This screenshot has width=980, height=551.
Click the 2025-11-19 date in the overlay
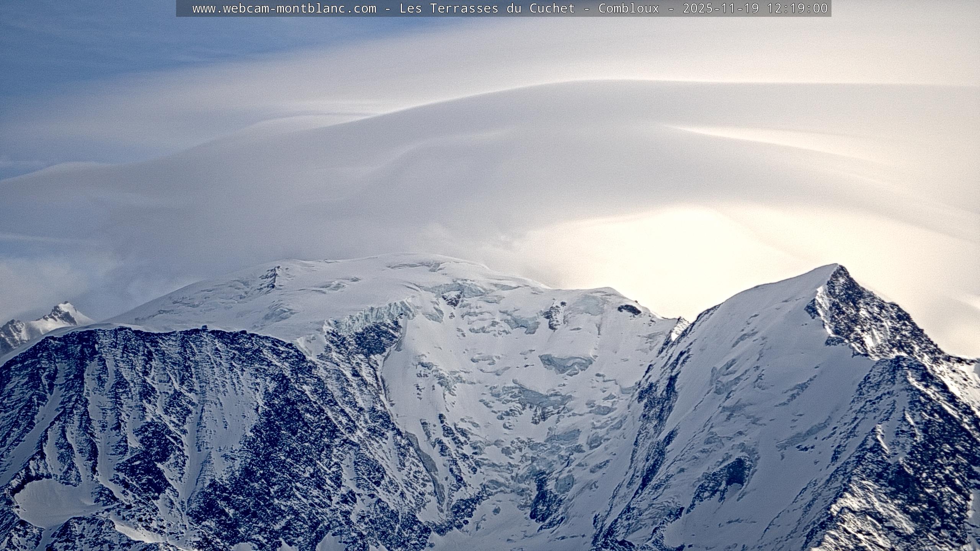tap(720, 8)
